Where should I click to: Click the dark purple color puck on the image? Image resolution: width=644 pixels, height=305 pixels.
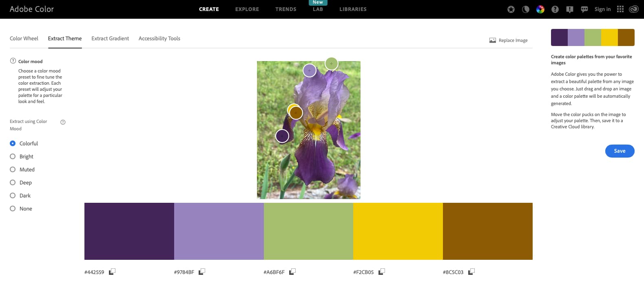coord(282,136)
